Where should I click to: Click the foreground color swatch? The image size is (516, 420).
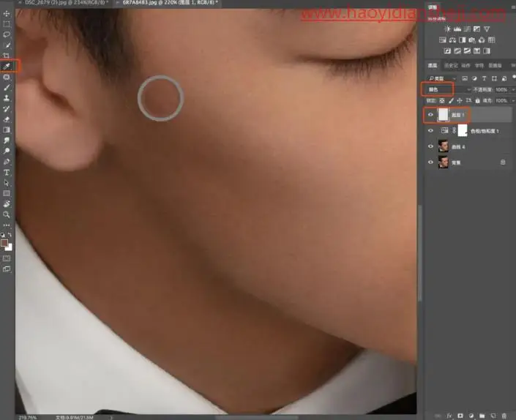4,243
